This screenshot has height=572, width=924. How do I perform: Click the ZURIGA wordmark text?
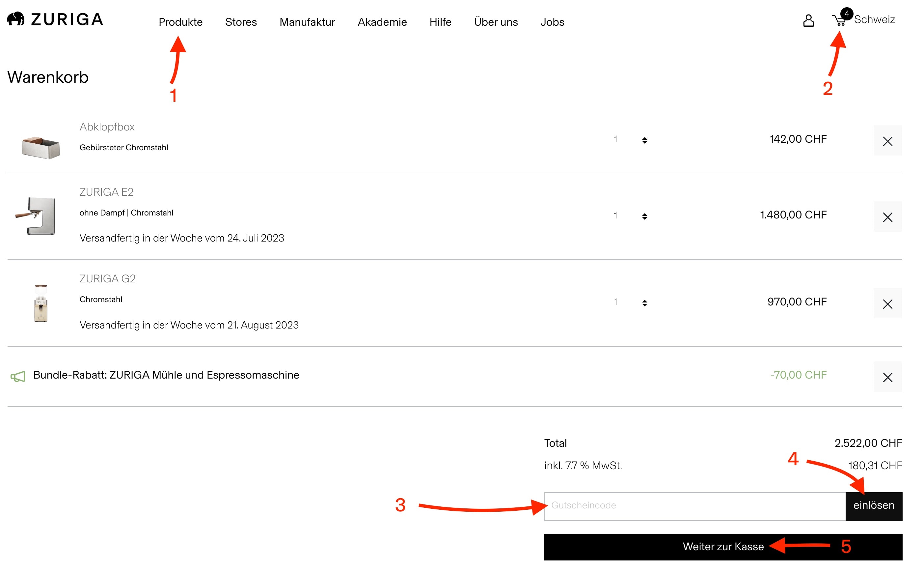click(x=67, y=19)
